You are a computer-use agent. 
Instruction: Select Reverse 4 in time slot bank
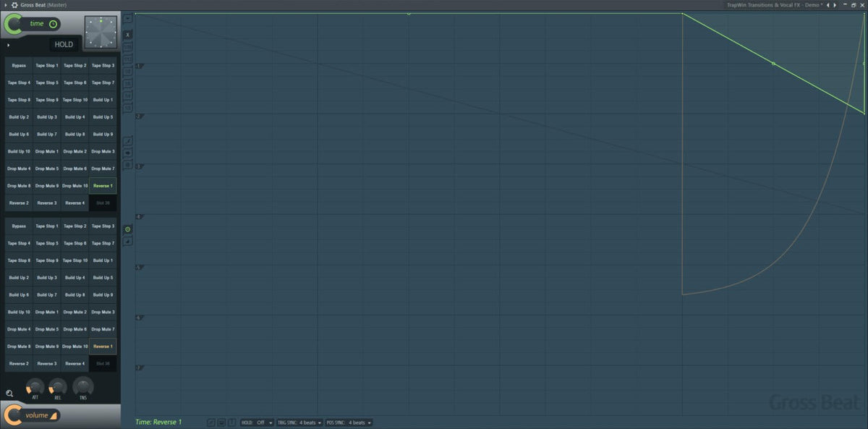point(75,203)
